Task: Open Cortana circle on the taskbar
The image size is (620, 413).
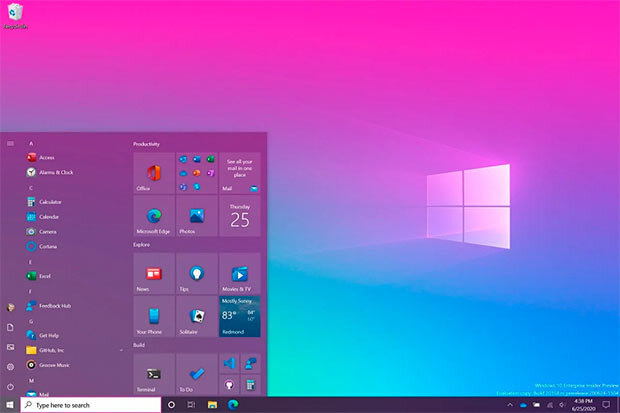Action: (172, 405)
